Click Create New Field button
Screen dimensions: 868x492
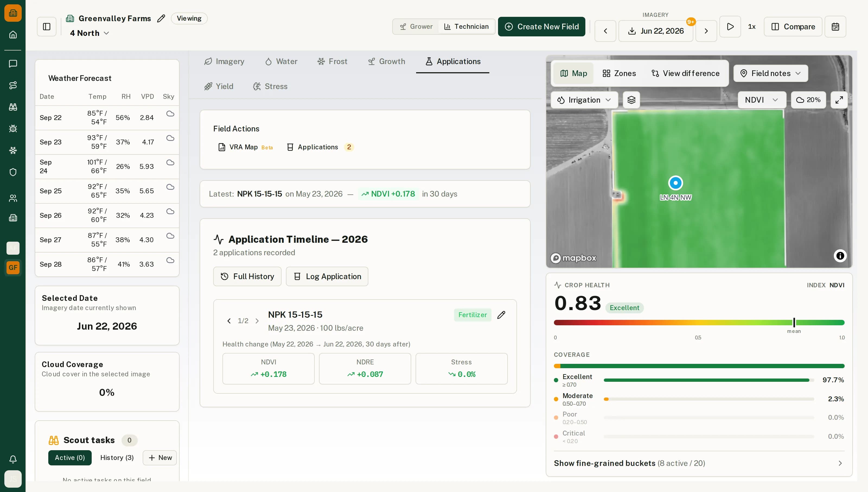click(541, 26)
